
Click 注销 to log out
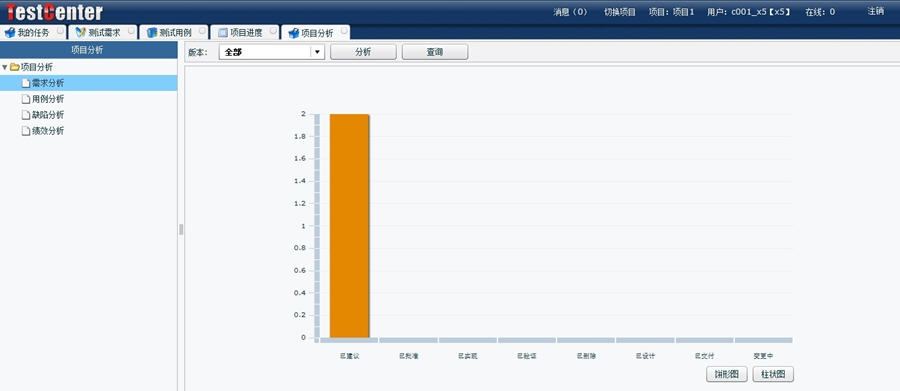tap(875, 11)
